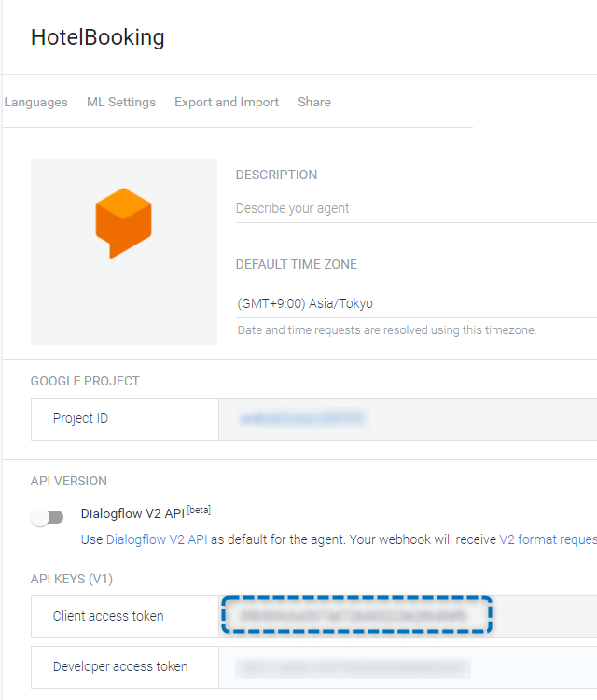
Task: Click the Developer access token value field
Action: pos(408,667)
